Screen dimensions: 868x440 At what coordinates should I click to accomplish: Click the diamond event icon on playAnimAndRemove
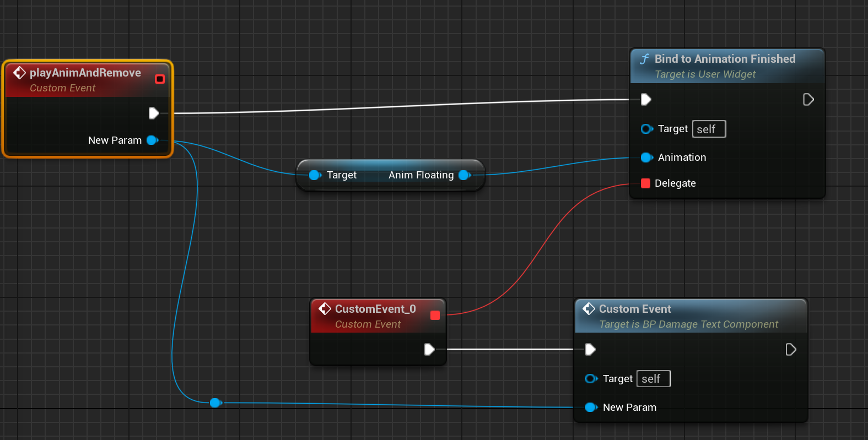[20, 73]
